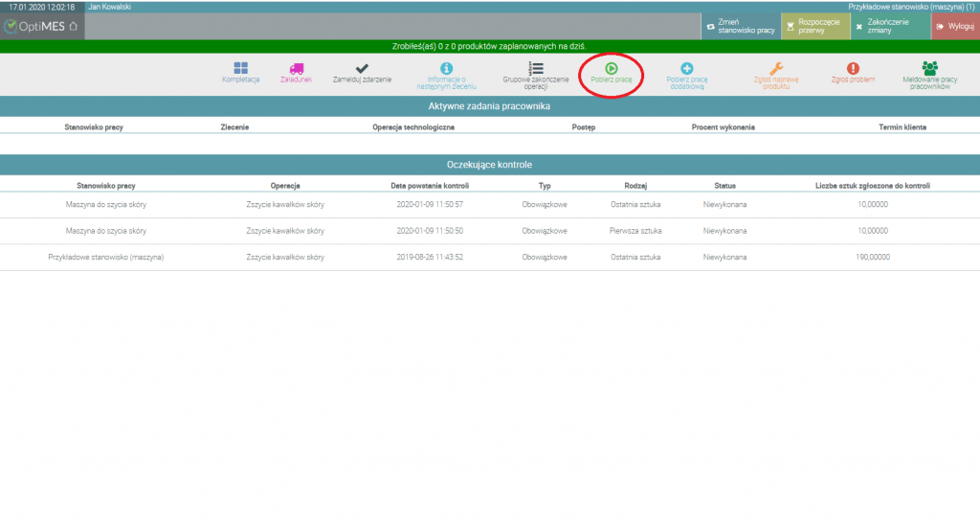Open the Kompletacja grid icon

(x=240, y=68)
